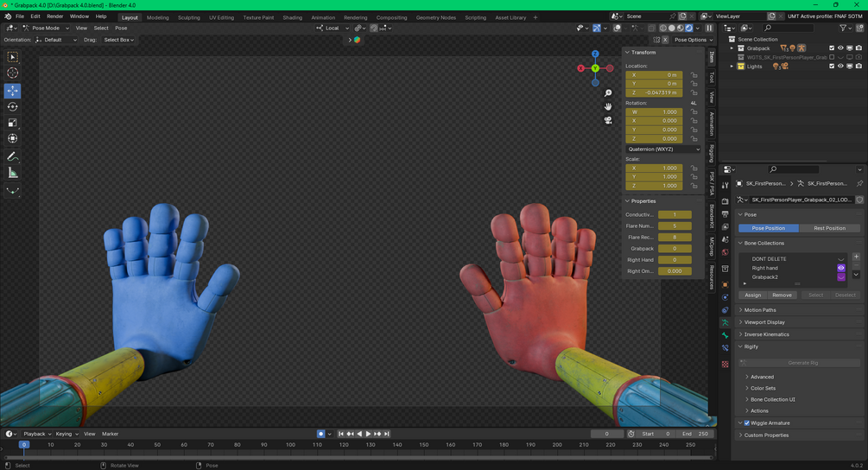Activate the Annotate pencil tool
The image size is (868, 470).
point(12,156)
